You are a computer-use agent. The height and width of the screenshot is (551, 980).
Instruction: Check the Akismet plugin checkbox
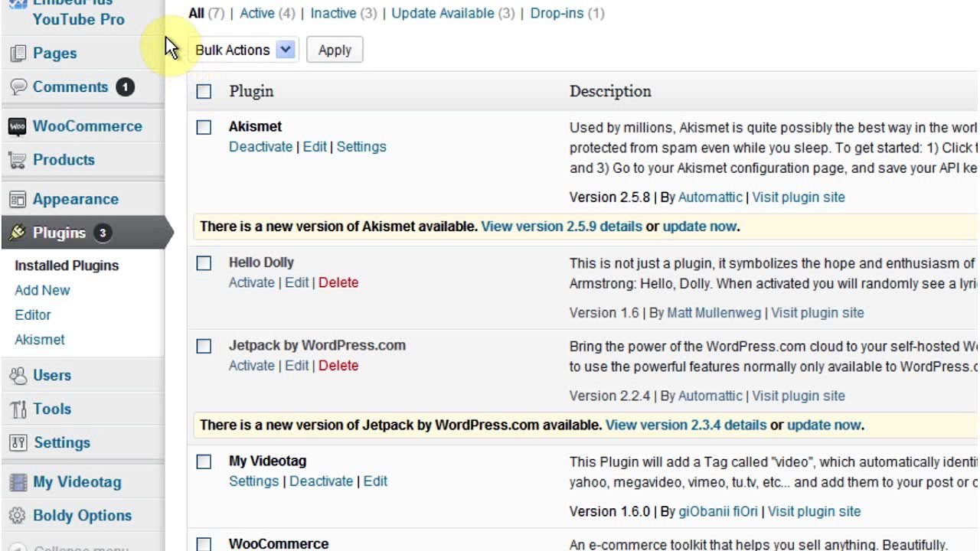tap(204, 128)
